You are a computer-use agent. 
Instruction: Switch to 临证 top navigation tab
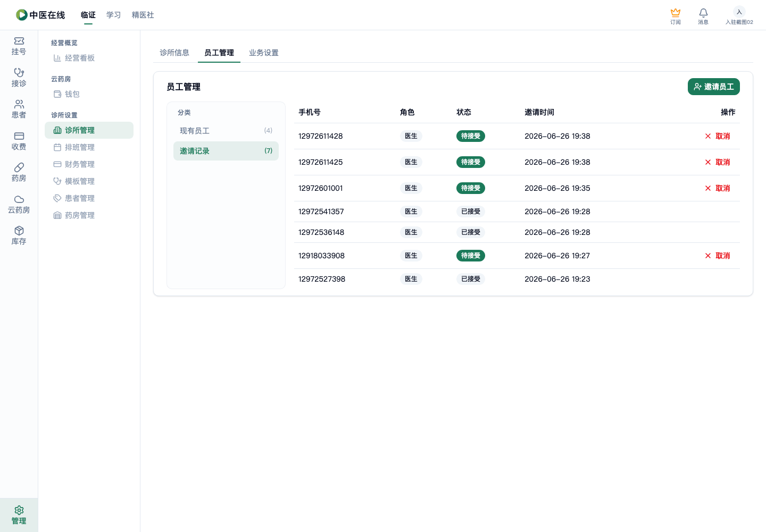click(x=88, y=15)
